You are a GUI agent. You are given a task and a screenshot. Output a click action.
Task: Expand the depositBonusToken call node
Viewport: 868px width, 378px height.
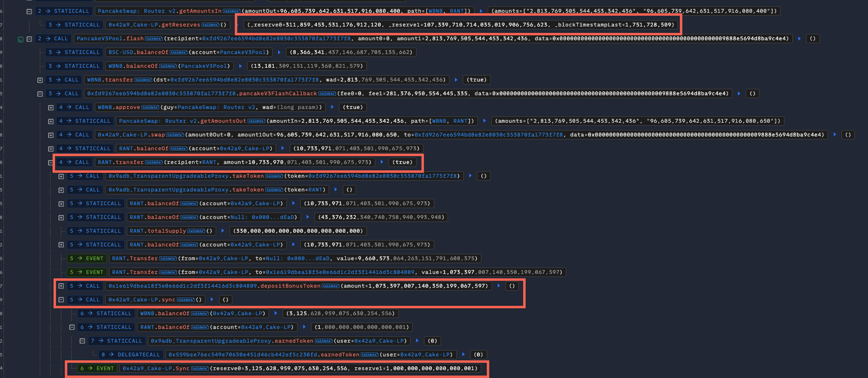pos(61,286)
